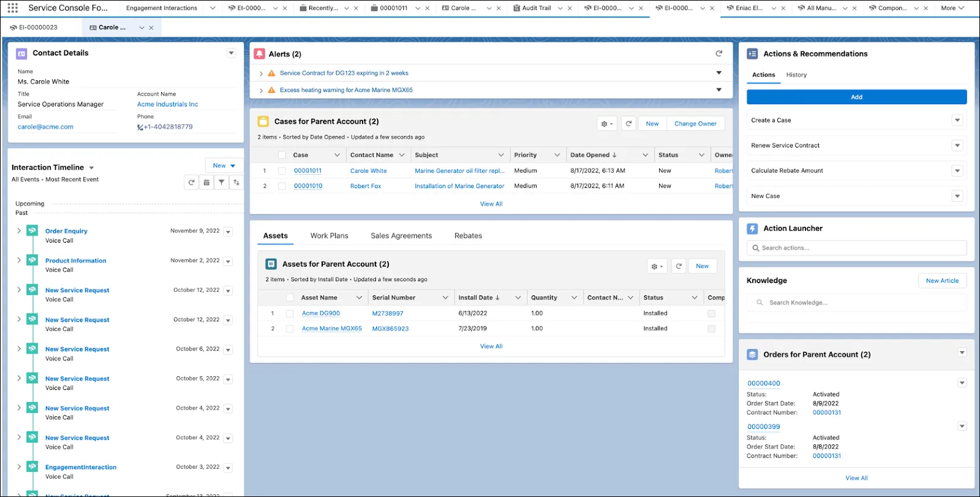Open the Create a Case action dropdown
980x497 pixels.
[x=957, y=120]
